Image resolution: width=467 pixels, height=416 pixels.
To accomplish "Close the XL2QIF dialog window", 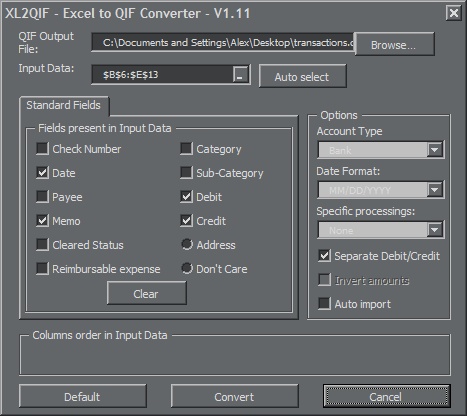I will [454, 13].
